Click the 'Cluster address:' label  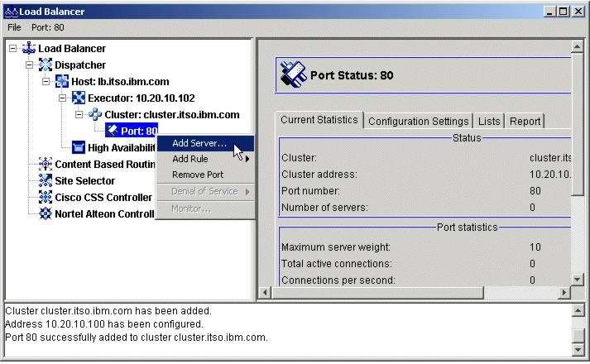(319, 175)
